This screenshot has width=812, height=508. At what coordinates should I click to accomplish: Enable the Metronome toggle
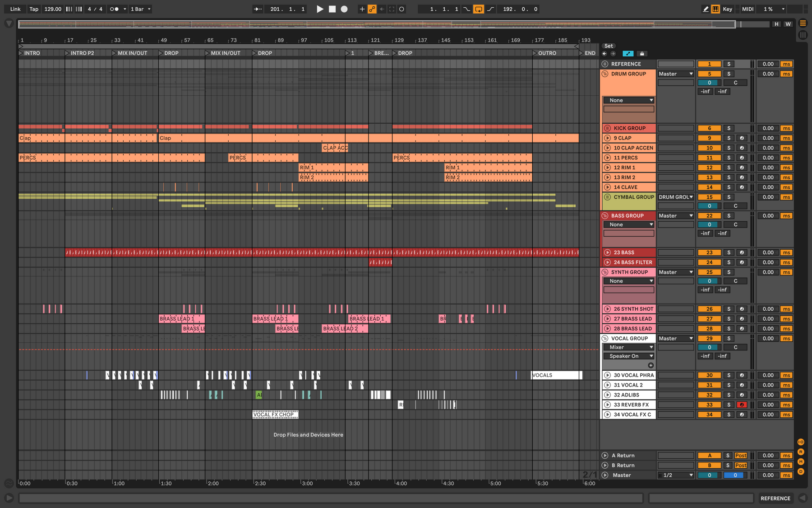[114, 9]
